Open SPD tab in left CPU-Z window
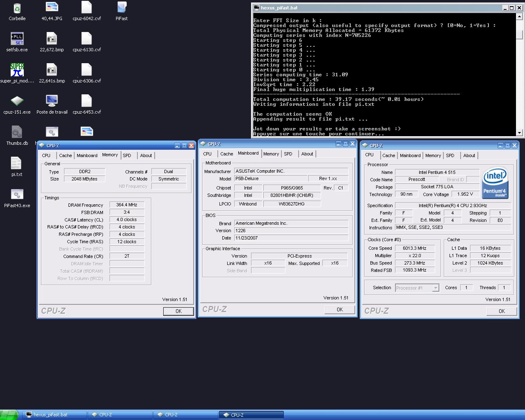The height and width of the screenshot is (420, 525). [127, 155]
